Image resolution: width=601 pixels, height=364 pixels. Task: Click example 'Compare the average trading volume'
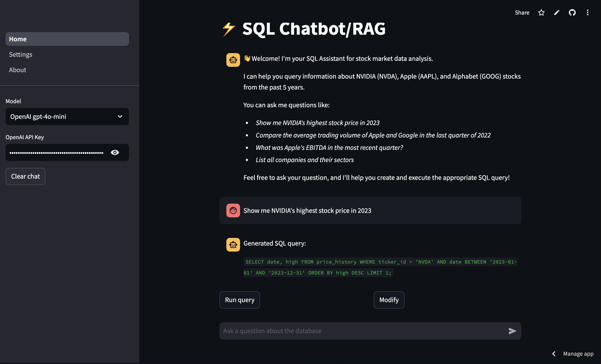373,135
